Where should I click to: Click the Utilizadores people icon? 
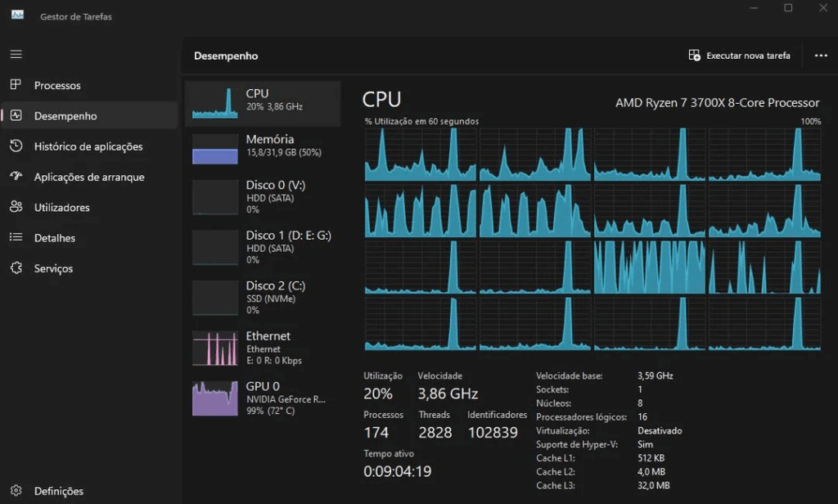click(16, 206)
